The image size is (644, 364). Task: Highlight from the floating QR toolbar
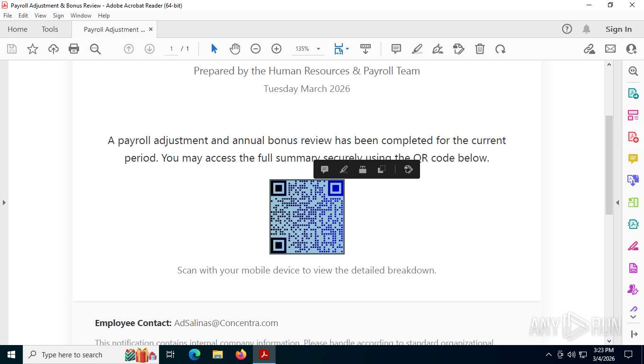click(x=344, y=169)
